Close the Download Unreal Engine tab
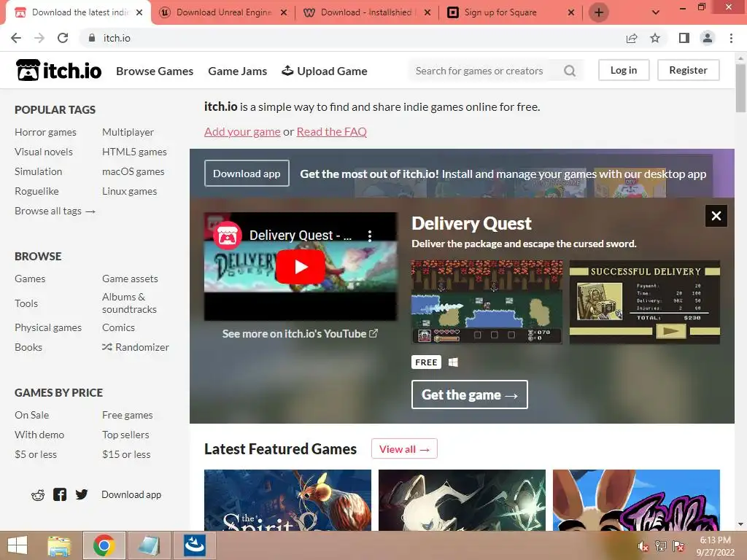This screenshot has height=560, width=747. click(284, 12)
